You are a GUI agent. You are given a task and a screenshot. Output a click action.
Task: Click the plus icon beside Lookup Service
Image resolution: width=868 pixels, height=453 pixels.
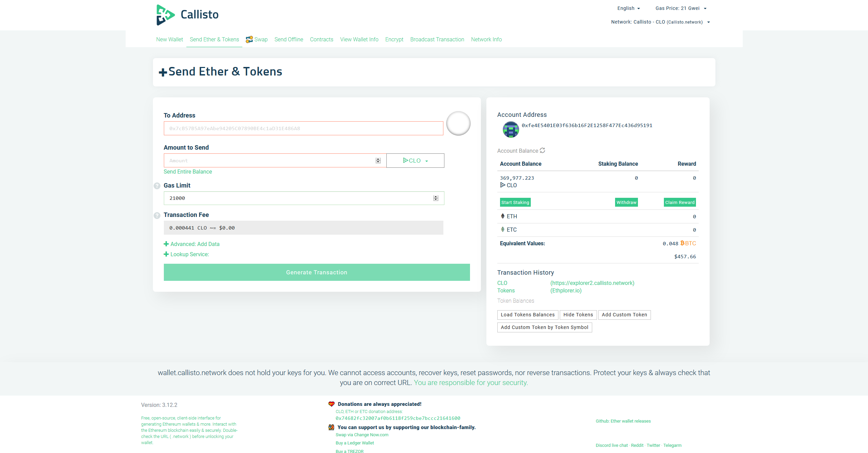(x=166, y=254)
